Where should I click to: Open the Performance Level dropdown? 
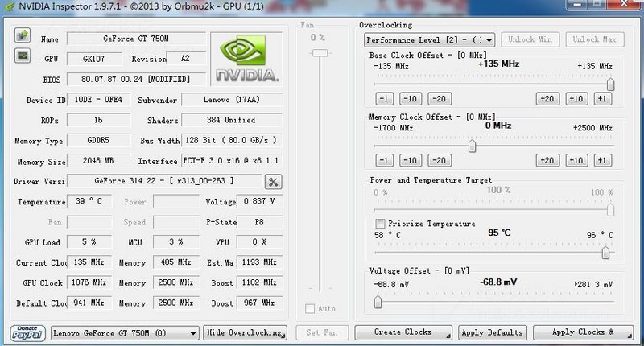(x=429, y=39)
